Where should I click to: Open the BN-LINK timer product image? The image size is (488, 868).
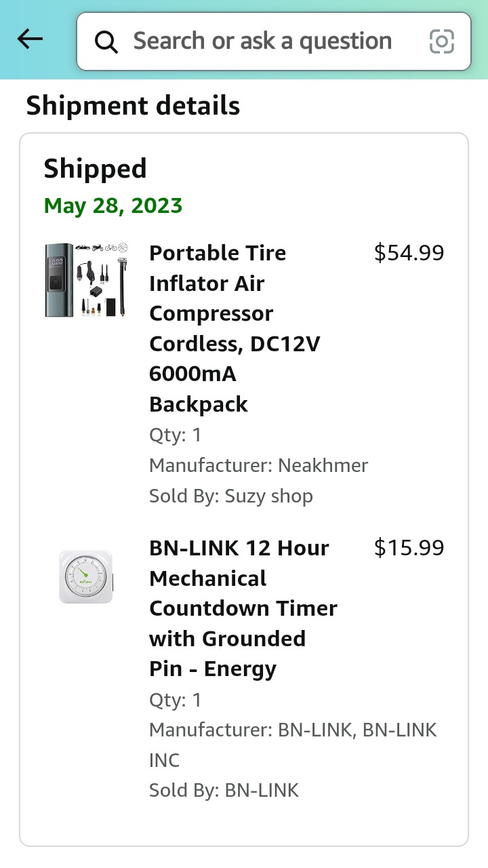click(86, 578)
